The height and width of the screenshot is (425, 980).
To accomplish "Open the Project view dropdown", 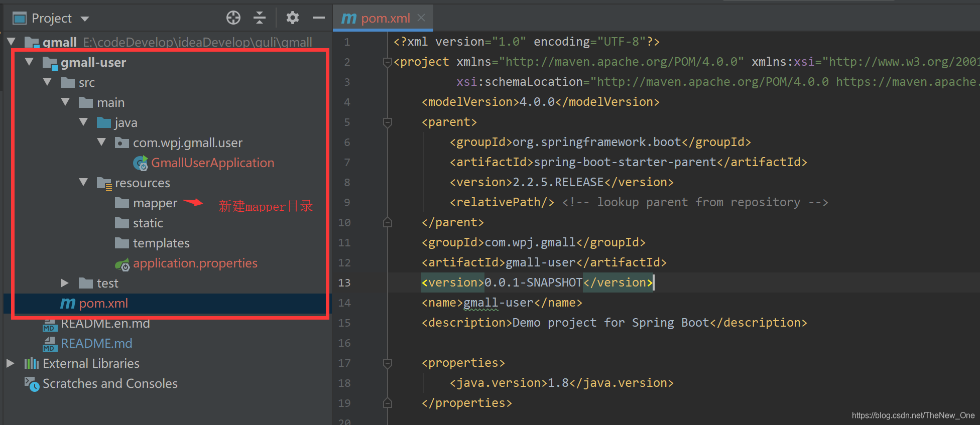I will [85, 19].
